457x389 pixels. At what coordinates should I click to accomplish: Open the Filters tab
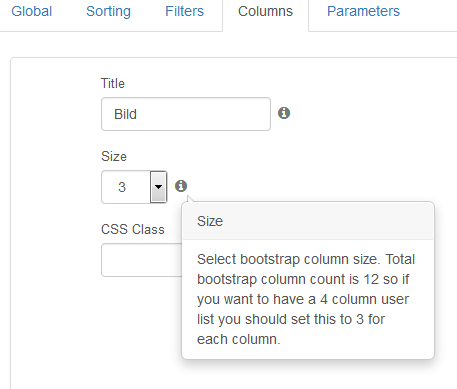[x=184, y=12]
